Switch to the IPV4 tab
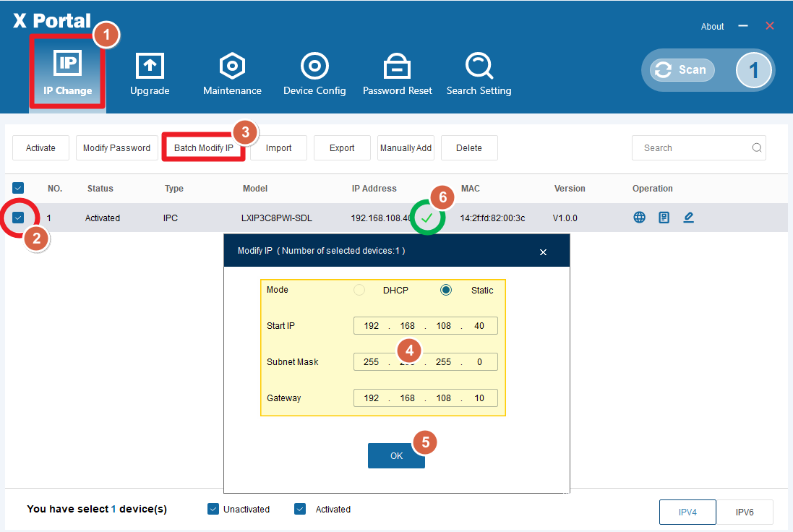 point(687,512)
